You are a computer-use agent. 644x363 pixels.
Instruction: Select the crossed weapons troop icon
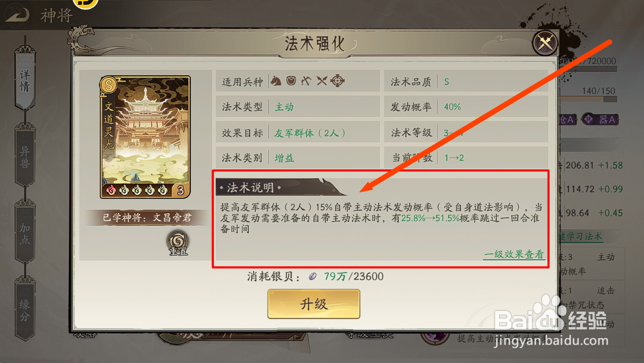click(321, 81)
